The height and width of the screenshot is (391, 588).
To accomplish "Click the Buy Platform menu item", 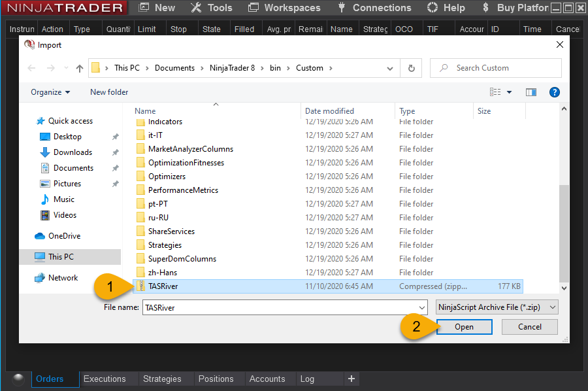I will (x=515, y=7).
